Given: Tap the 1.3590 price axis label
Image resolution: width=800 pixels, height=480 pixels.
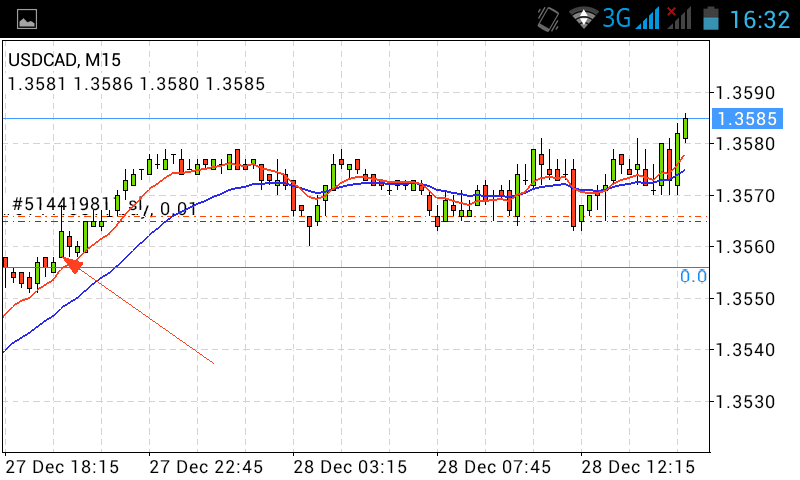Looking at the screenshot, I should 745,93.
